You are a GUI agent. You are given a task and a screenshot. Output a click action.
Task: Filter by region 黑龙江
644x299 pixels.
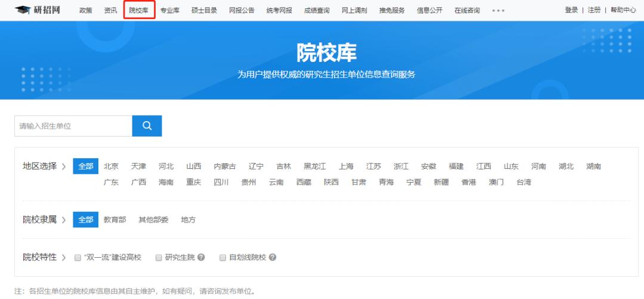pos(315,167)
